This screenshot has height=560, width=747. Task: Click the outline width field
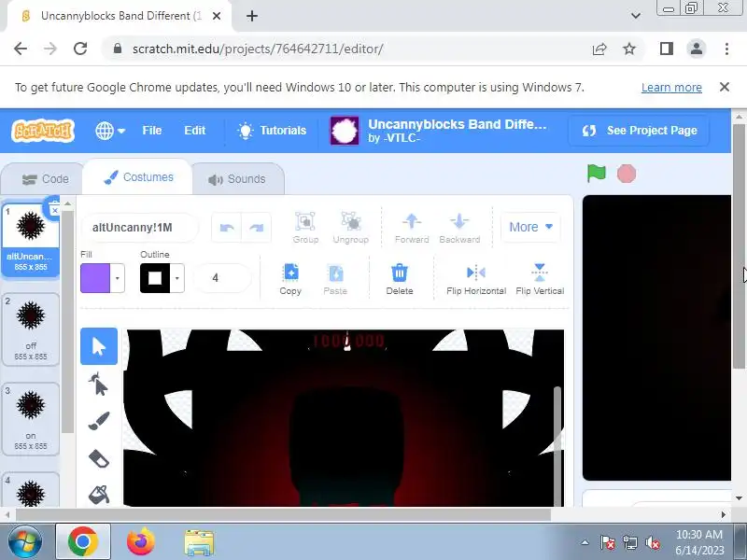(222, 277)
